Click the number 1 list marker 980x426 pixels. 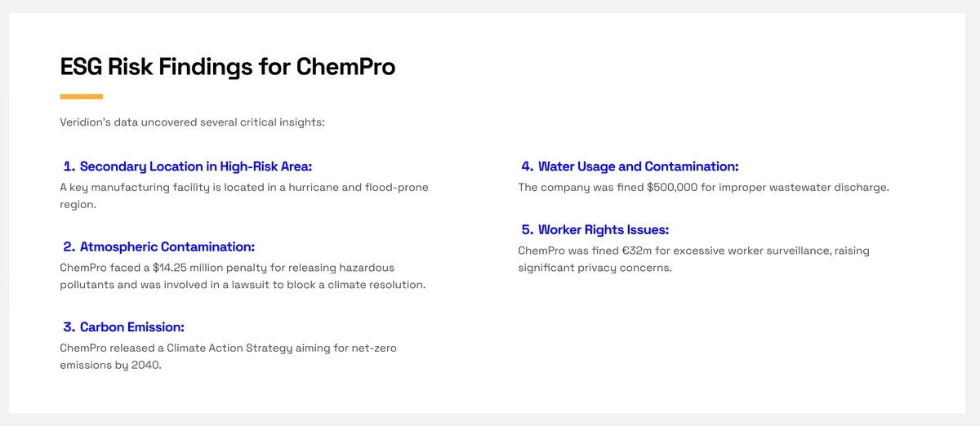tap(69, 166)
